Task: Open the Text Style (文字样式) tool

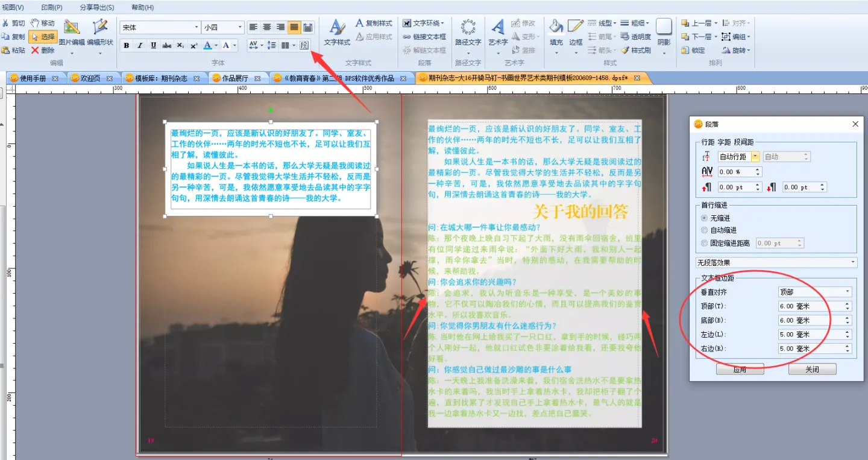Action: pyautogui.click(x=337, y=34)
